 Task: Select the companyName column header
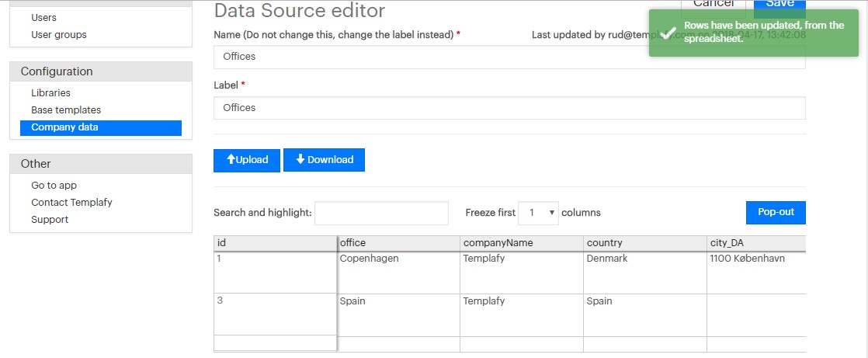click(522, 244)
